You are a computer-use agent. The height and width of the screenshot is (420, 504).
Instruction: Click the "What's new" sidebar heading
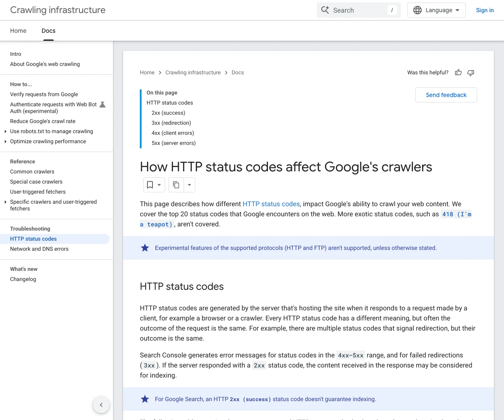[24, 269]
